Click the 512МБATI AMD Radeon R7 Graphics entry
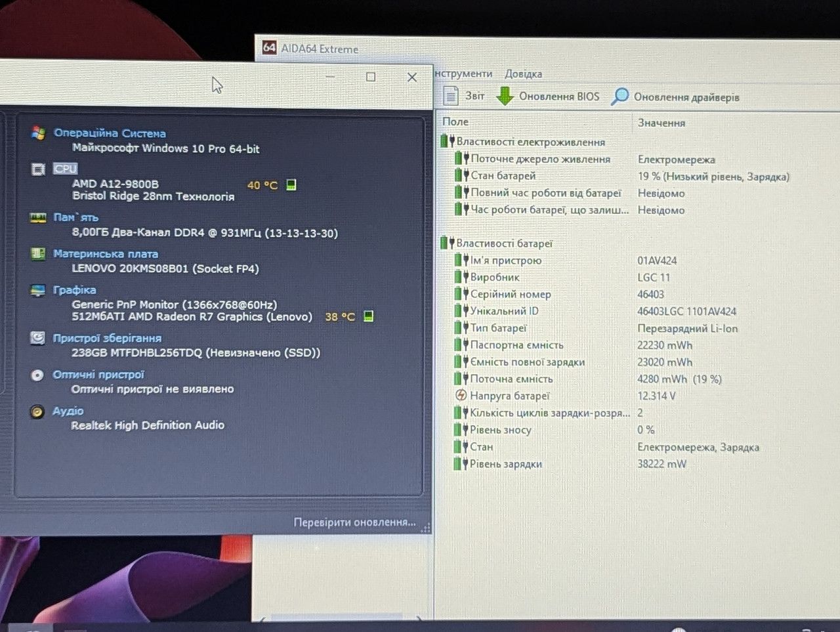 pos(192,316)
